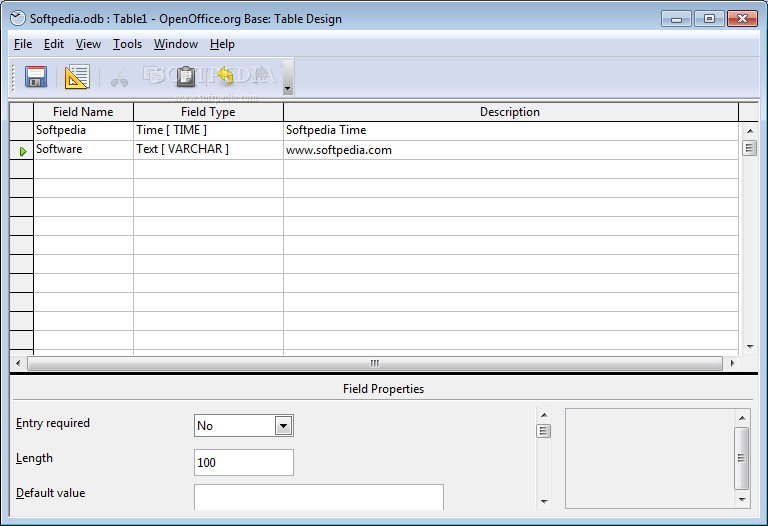Select the row marker beside Software
This screenshot has width=768, height=526.
tap(22, 150)
